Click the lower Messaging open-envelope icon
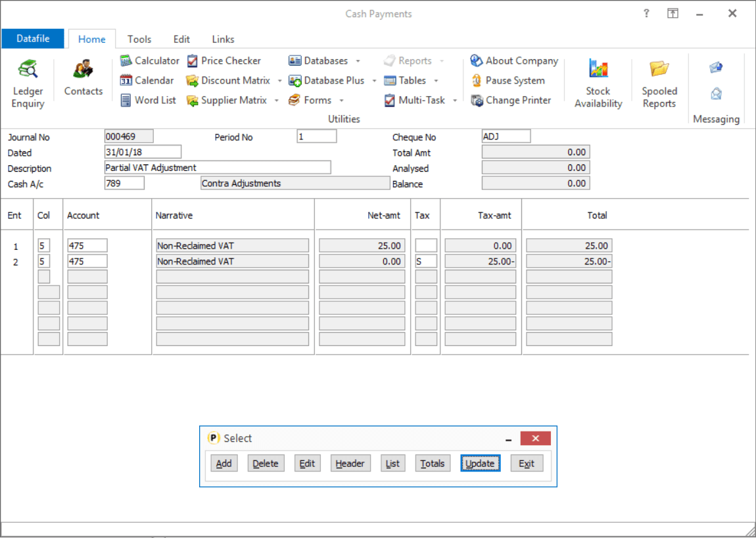The image size is (756, 538). tap(716, 93)
